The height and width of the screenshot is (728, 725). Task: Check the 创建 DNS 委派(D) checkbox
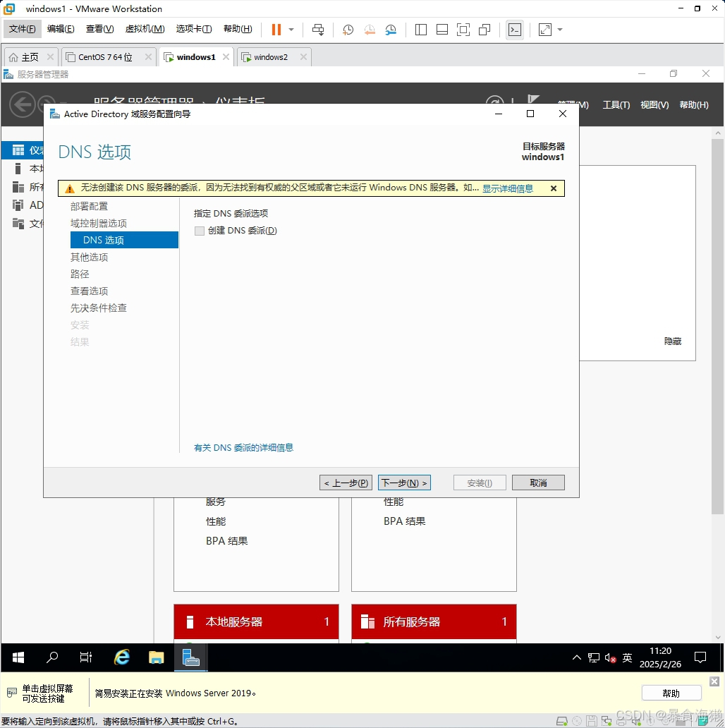(200, 231)
